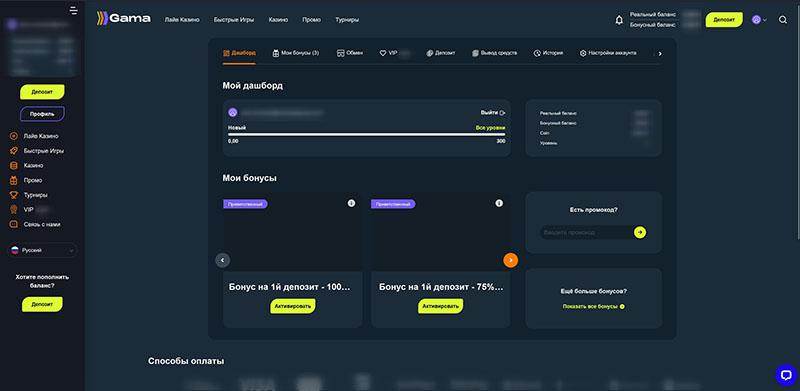The image size is (800, 391).
Task: Click Показать все бонусы link
Action: pos(593,306)
